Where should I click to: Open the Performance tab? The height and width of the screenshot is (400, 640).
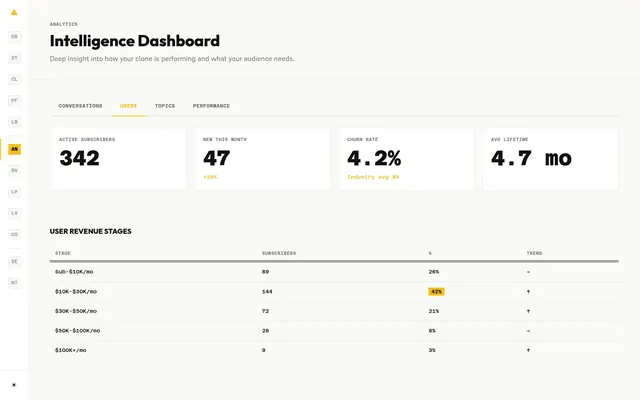click(x=211, y=106)
